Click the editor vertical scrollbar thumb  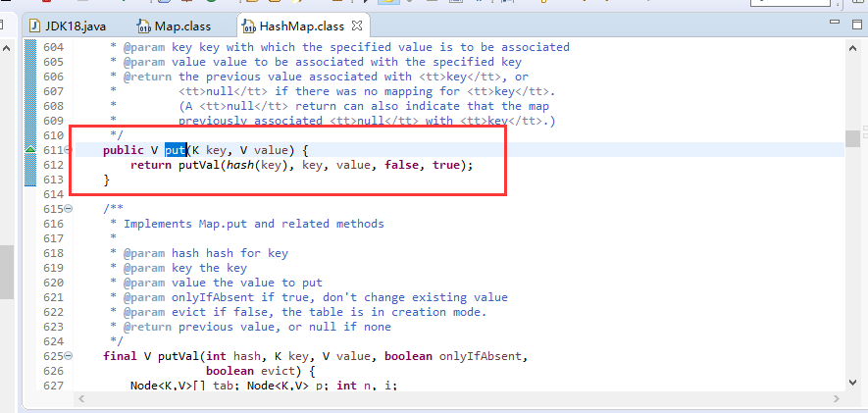(852, 138)
